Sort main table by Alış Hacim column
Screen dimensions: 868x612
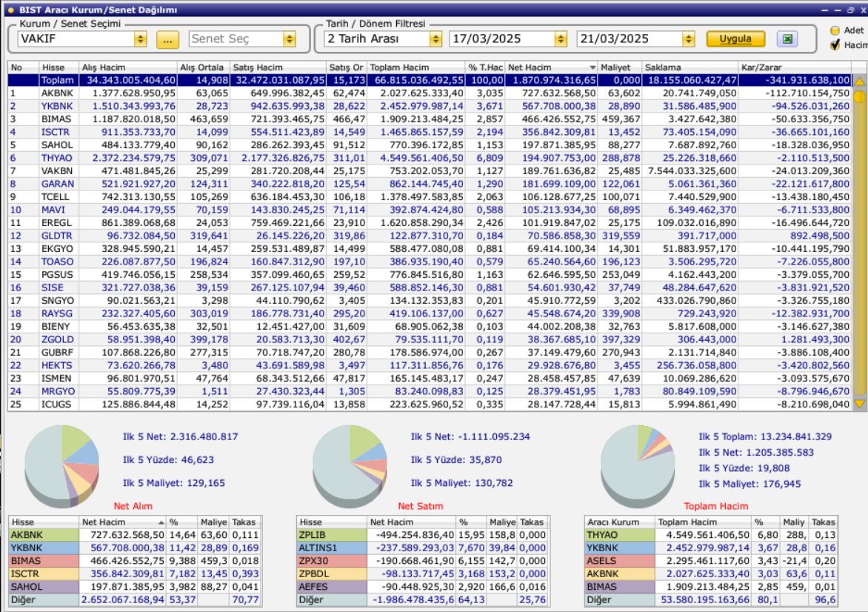click(x=128, y=67)
